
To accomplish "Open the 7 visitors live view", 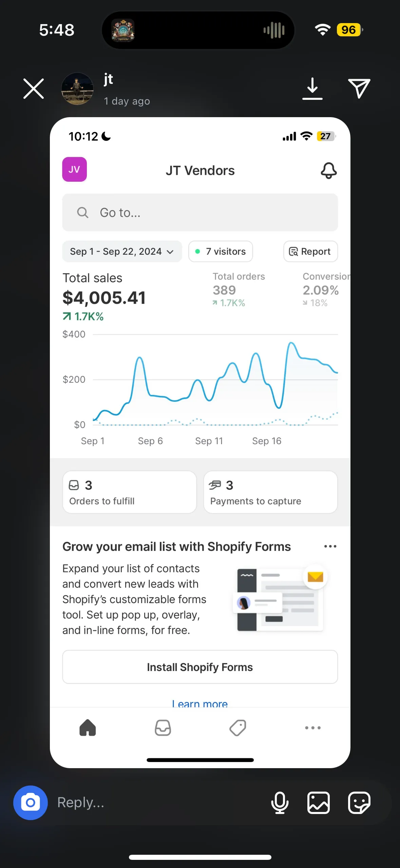I will click(x=221, y=251).
